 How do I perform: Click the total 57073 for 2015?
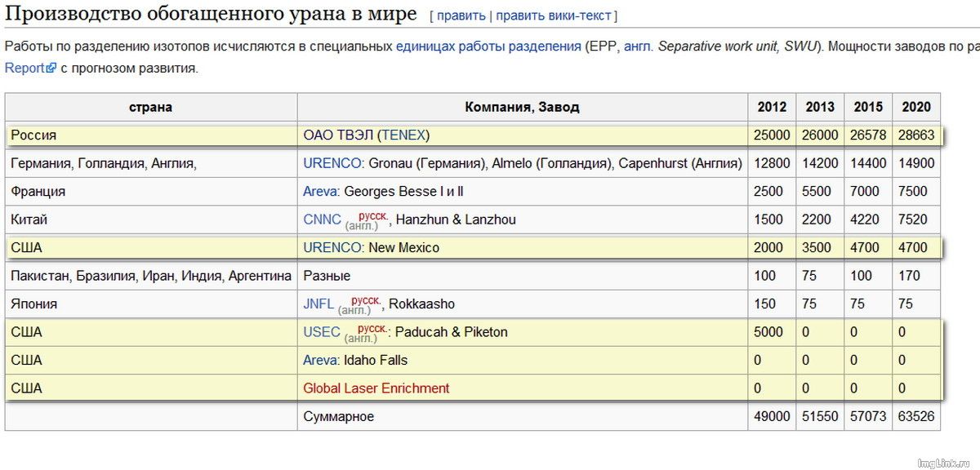click(868, 417)
